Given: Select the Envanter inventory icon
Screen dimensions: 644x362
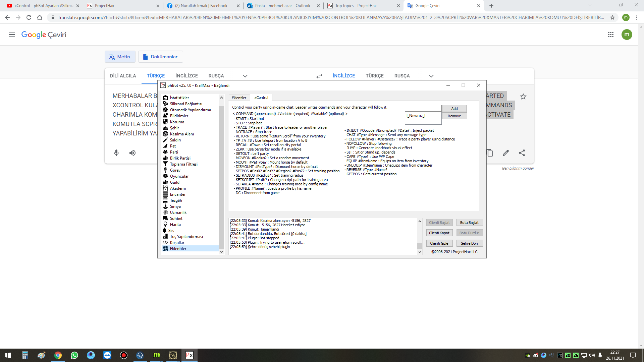Looking at the screenshot, I should pyautogui.click(x=165, y=194).
